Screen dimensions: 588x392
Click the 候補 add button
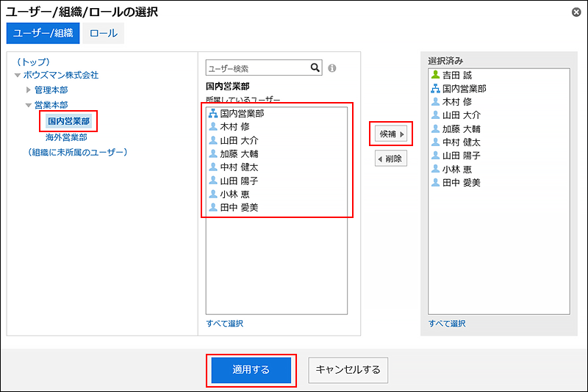point(391,134)
